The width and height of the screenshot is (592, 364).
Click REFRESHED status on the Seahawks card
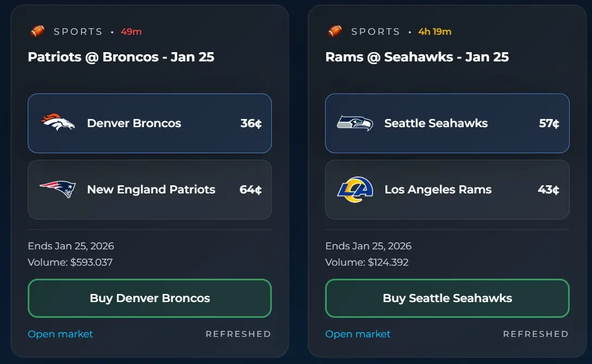(x=535, y=334)
